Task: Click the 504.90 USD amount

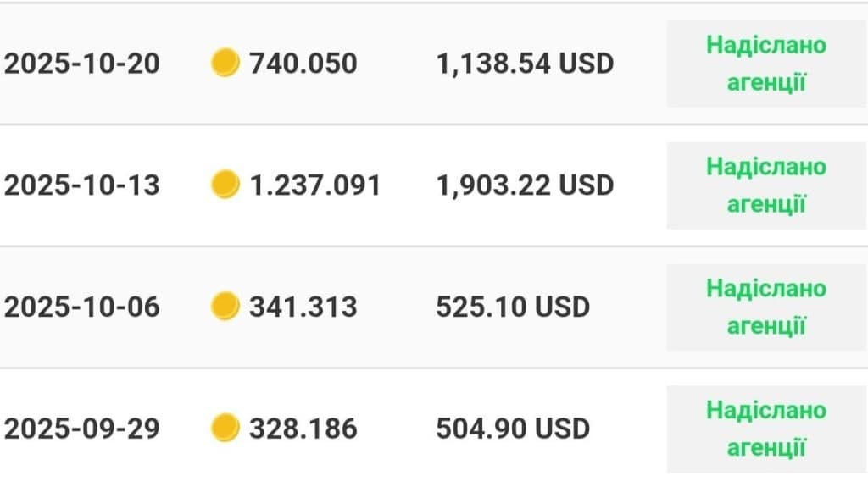Action: (513, 428)
